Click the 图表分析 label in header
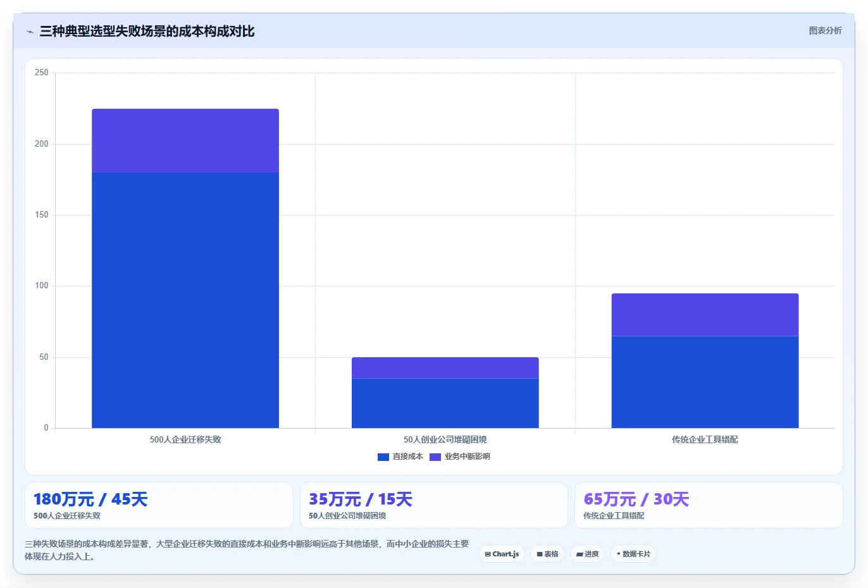Viewport: 868px width, 588px height. click(x=825, y=30)
